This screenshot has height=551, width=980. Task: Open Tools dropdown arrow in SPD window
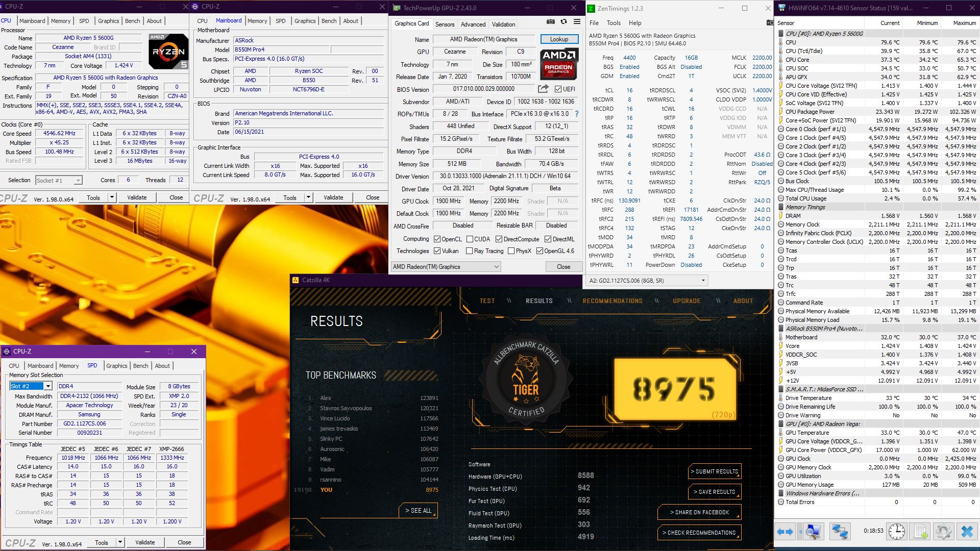120,542
